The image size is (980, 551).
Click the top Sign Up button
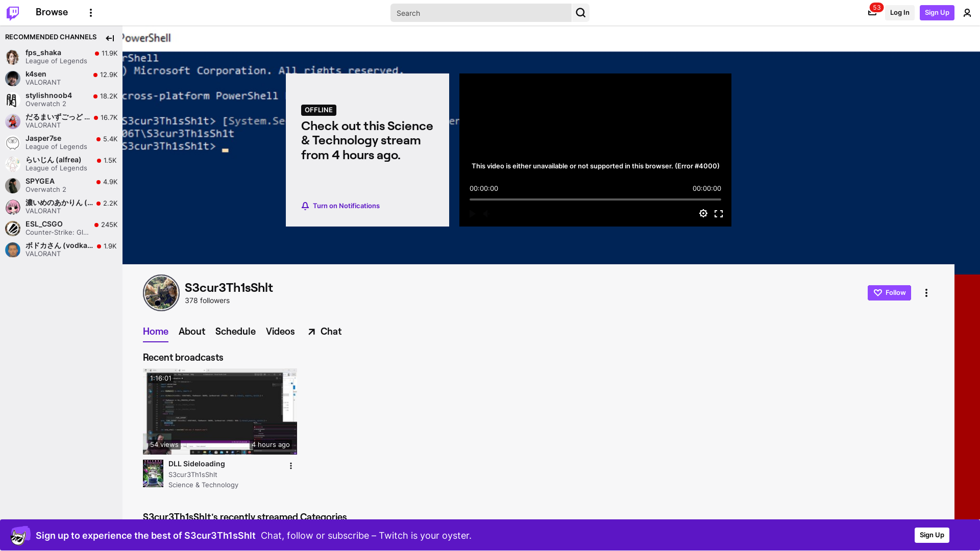pos(937,13)
